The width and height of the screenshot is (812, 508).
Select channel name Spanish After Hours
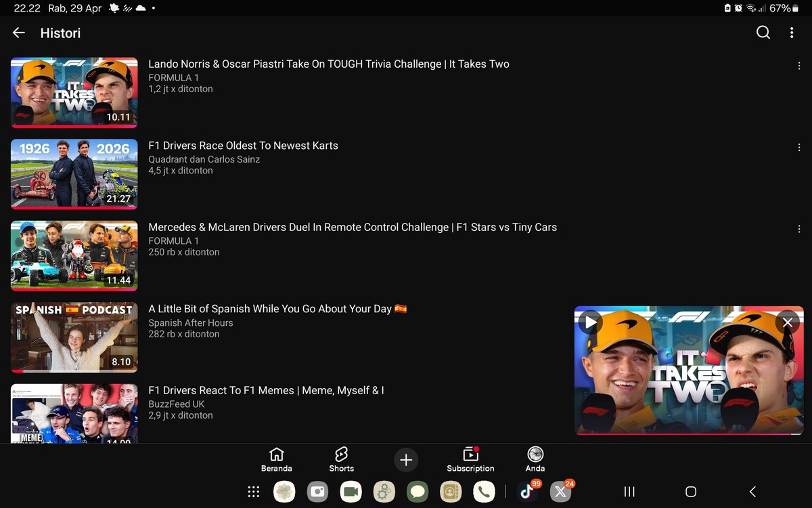[x=191, y=322]
